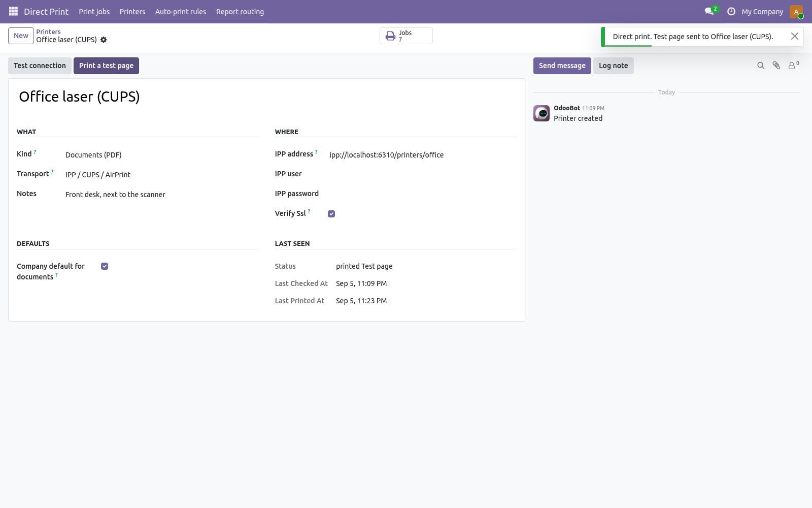Image resolution: width=812 pixels, height=508 pixels.
Task: Open the Transport field selection
Action: (x=162, y=175)
